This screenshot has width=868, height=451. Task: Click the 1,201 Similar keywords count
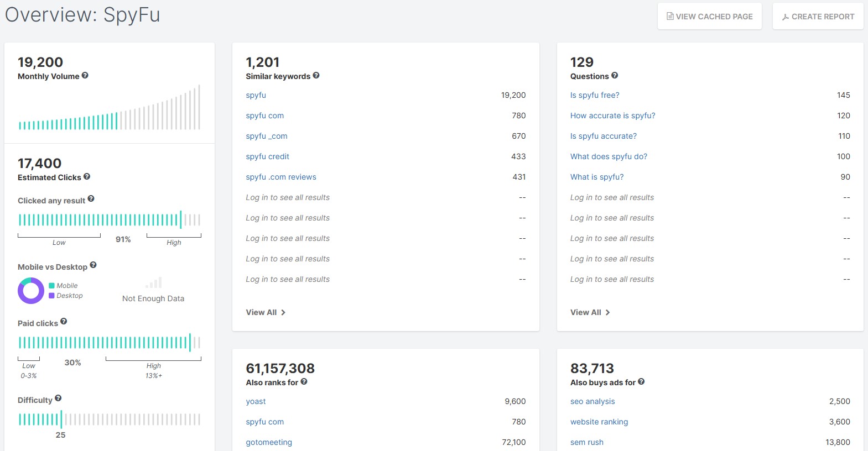(263, 62)
